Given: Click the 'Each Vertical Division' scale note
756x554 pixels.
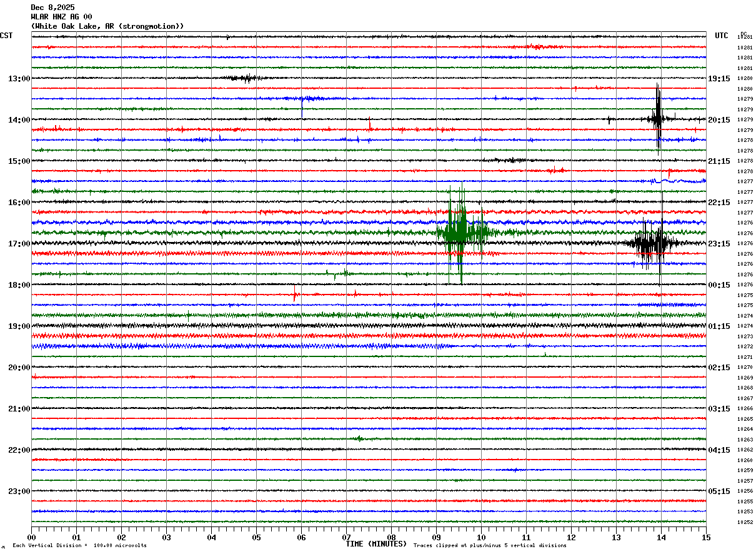Looking at the screenshot, I should pos(79,545).
